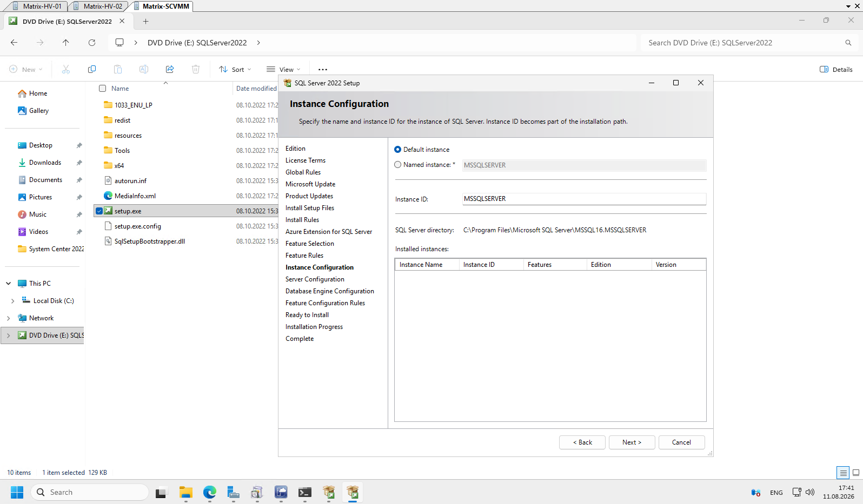Image resolution: width=863 pixels, height=504 pixels.
Task: Click the chevron after DVD Drive in address bar
Action: click(258, 43)
